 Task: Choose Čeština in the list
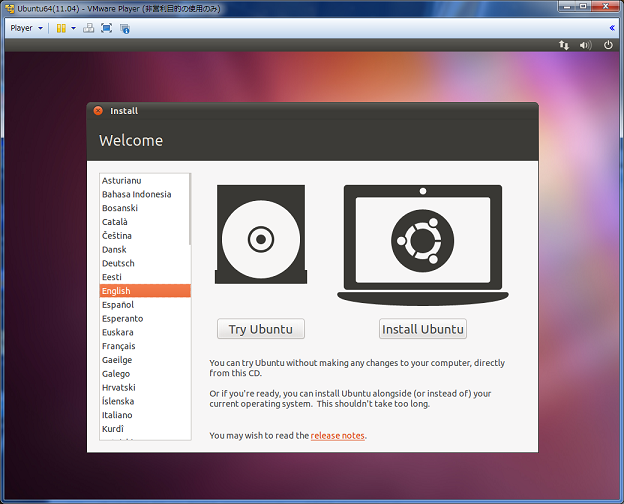pos(145,236)
